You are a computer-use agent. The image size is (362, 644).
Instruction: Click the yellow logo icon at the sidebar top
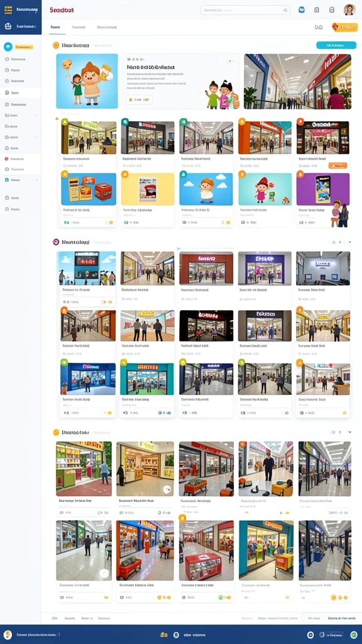tap(8, 10)
